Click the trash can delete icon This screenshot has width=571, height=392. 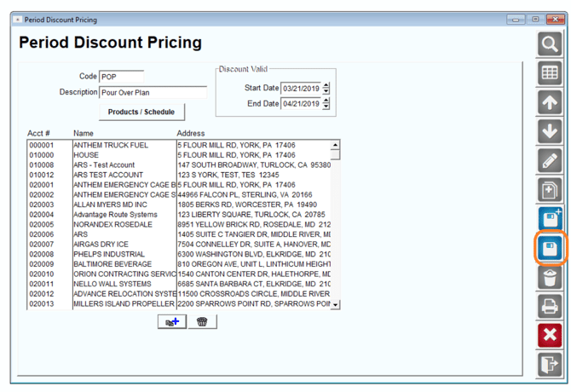(x=550, y=278)
